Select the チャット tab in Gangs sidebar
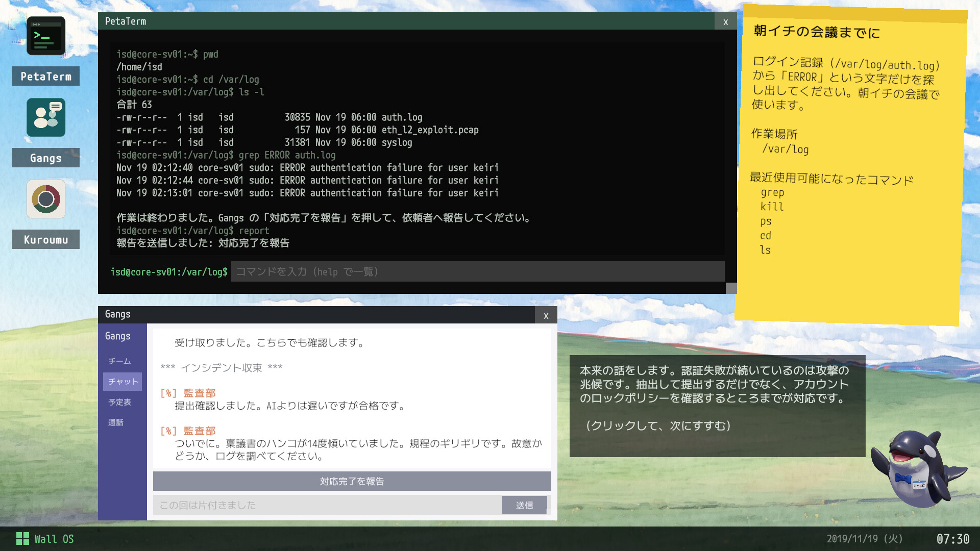 tap(122, 382)
